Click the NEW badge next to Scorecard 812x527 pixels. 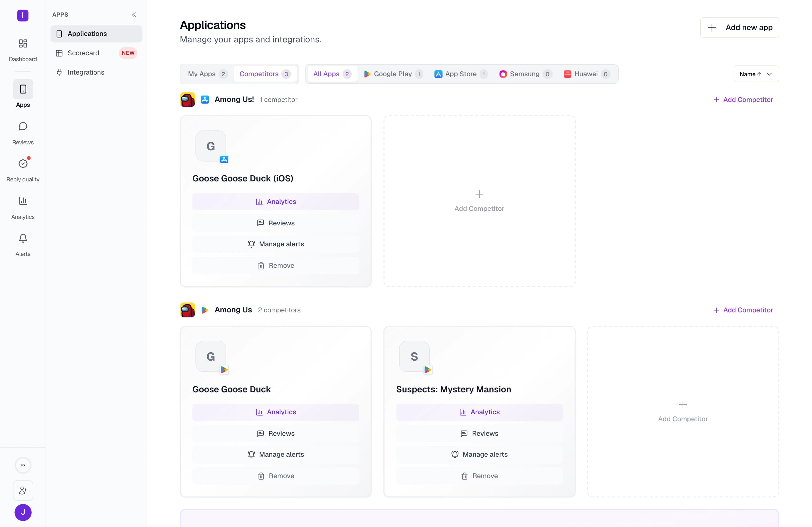point(128,53)
